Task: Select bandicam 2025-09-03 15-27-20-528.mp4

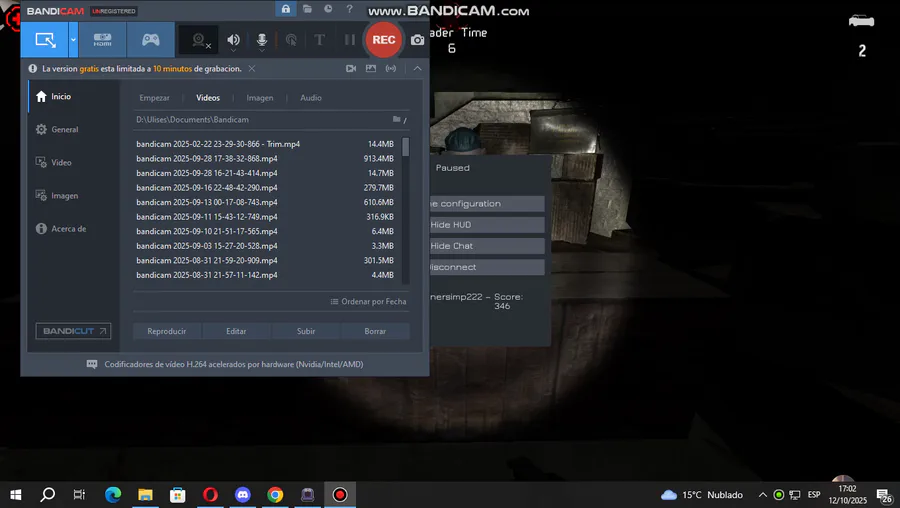Action: [265, 246]
